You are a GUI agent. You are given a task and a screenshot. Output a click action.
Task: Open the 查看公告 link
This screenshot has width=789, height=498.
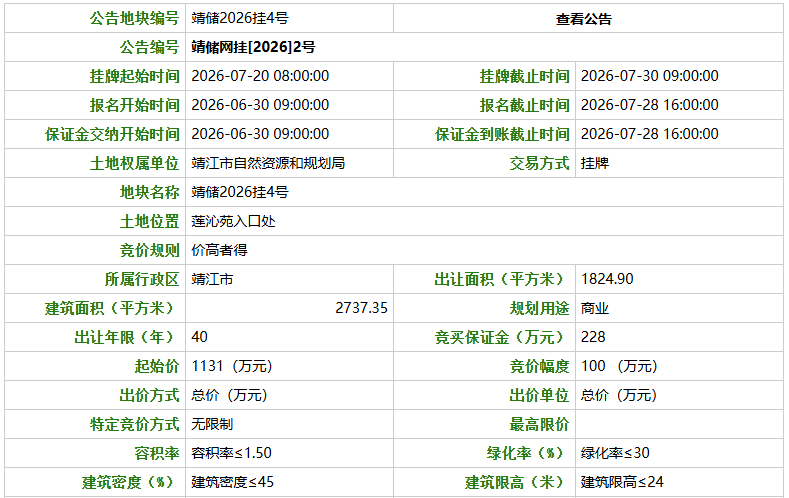[x=584, y=19]
